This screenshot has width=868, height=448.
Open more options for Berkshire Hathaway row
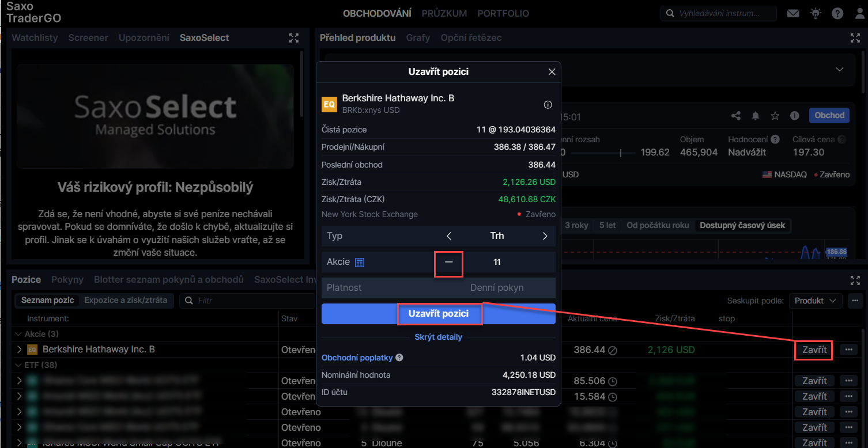pos(848,350)
